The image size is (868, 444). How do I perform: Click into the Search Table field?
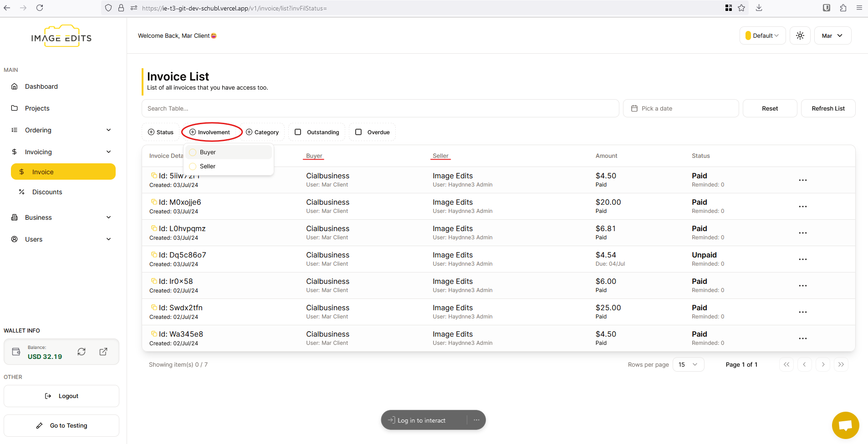pos(380,108)
